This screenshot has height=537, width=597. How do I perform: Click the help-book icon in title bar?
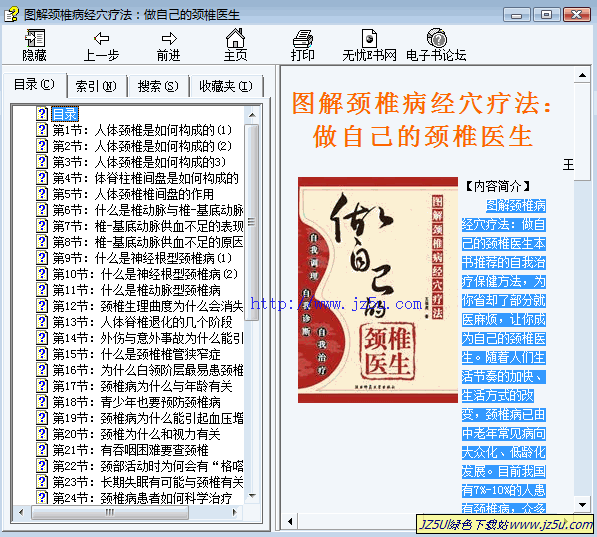pyautogui.click(x=11, y=14)
